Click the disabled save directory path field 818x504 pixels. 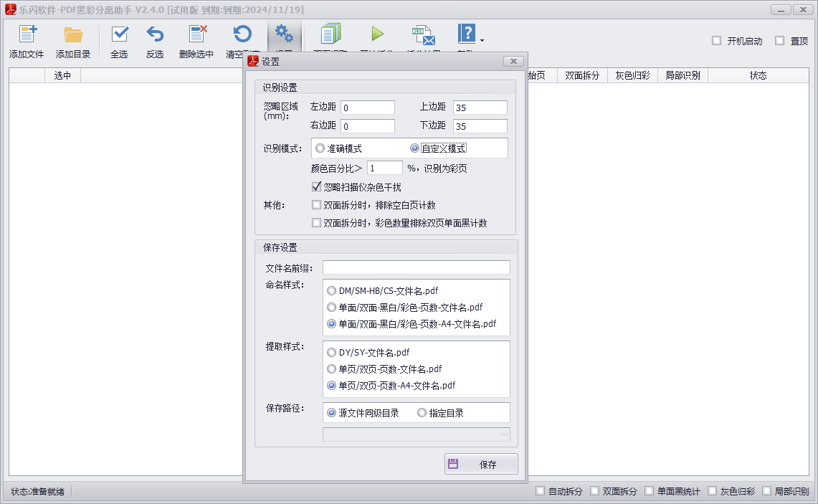point(417,434)
